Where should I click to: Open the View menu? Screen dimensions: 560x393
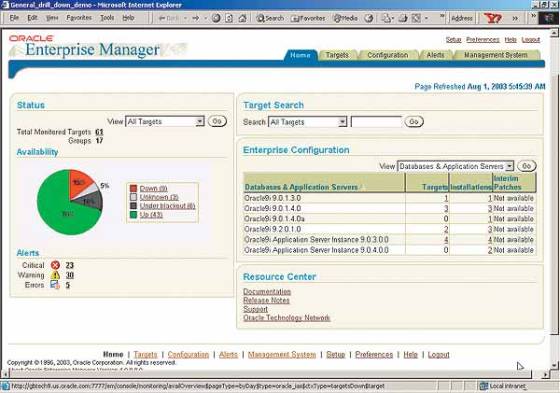(52, 18)
